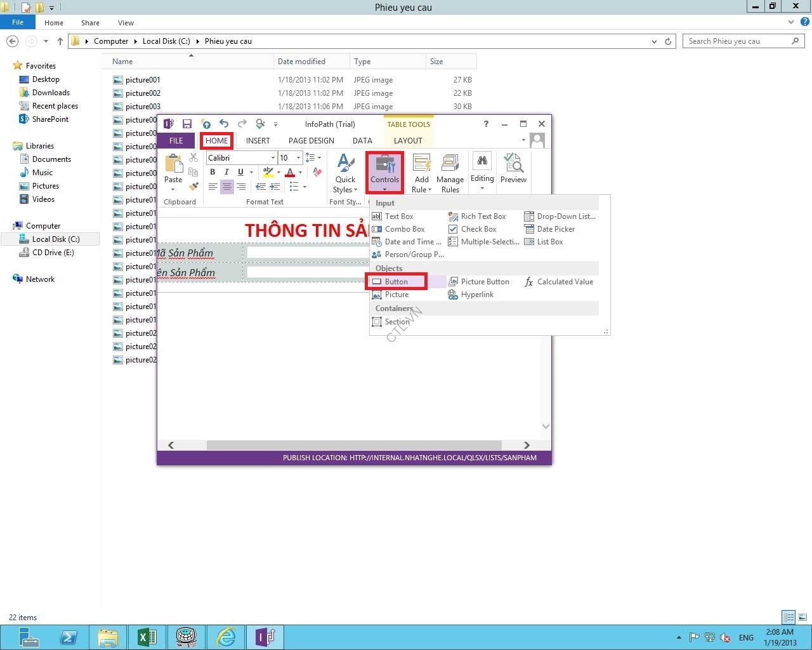Click the Search Phieu yeu cau field

736,41
